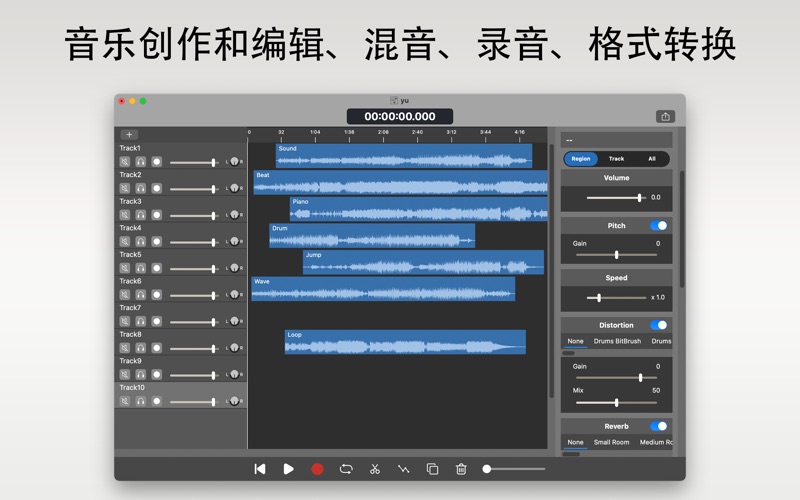Select the All tab in inspector

pyautogui.click(x=652, y=158)
